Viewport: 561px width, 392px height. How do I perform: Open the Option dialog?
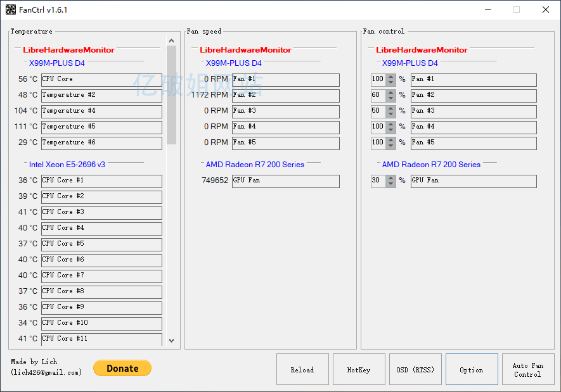point(472,369)
